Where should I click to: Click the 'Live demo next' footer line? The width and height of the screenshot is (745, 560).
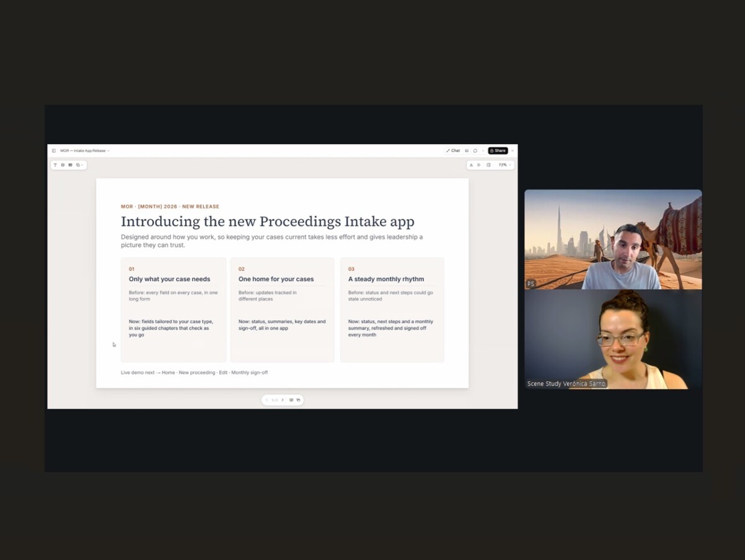[x=194, y=373]
